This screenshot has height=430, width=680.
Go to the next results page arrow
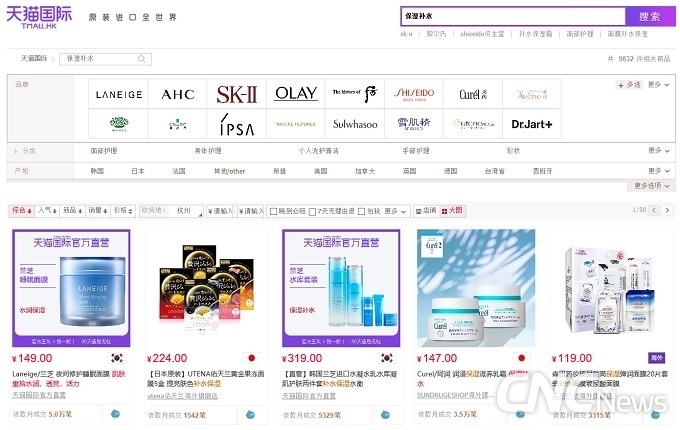(667, 211)
